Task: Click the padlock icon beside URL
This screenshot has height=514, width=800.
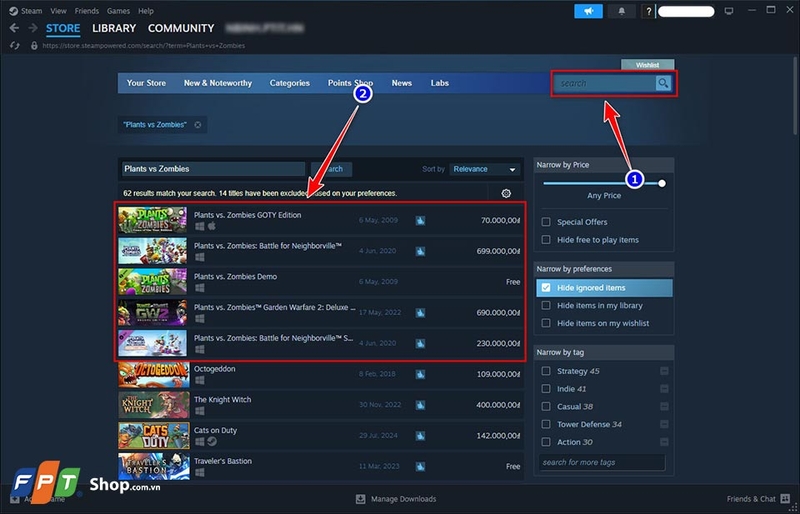Action: tap(34, 45)
